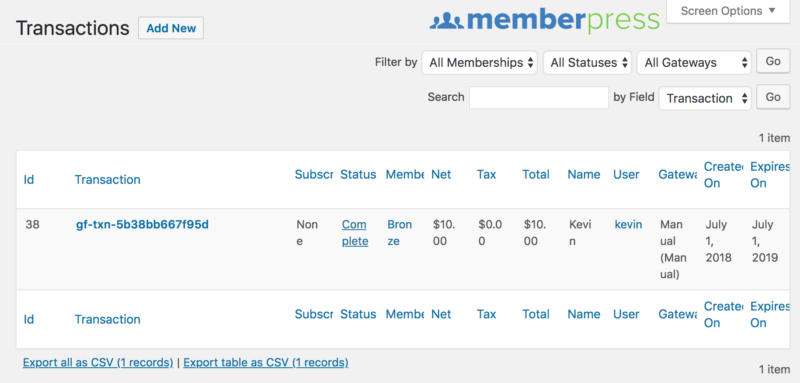The height and width of the screenshot is (383, 800).
Task: Click Go button beside search field dropdown
Action: 773,97
